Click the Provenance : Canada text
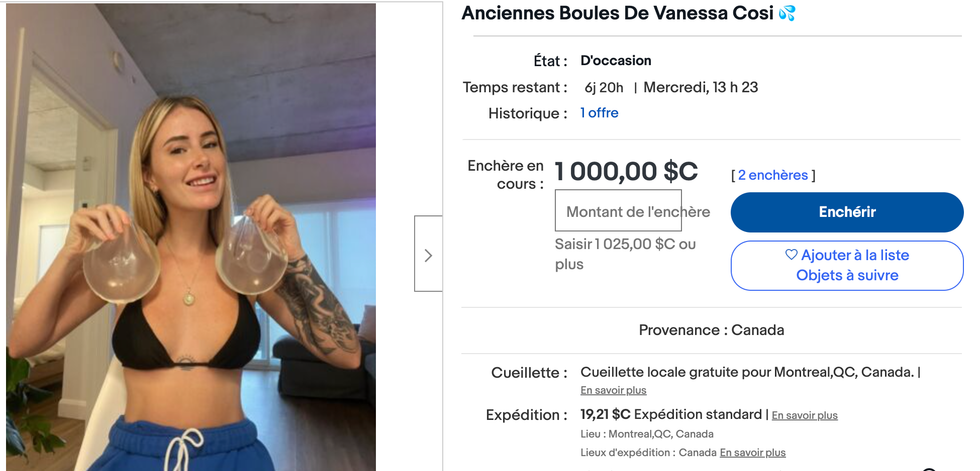Image resolution: width=980 pixels, height=471 pixels. pyautogui.click(x=711, y=330)
